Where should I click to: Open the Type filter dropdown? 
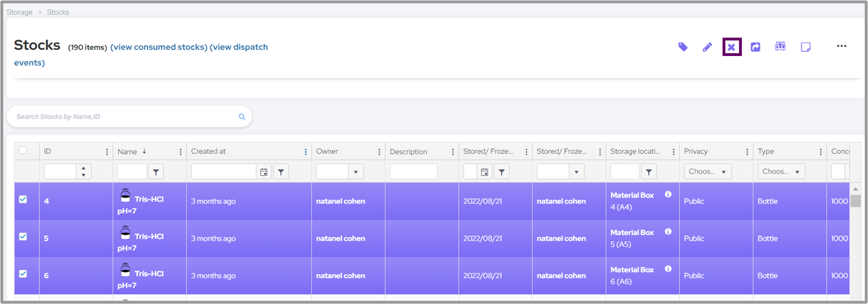781,172
